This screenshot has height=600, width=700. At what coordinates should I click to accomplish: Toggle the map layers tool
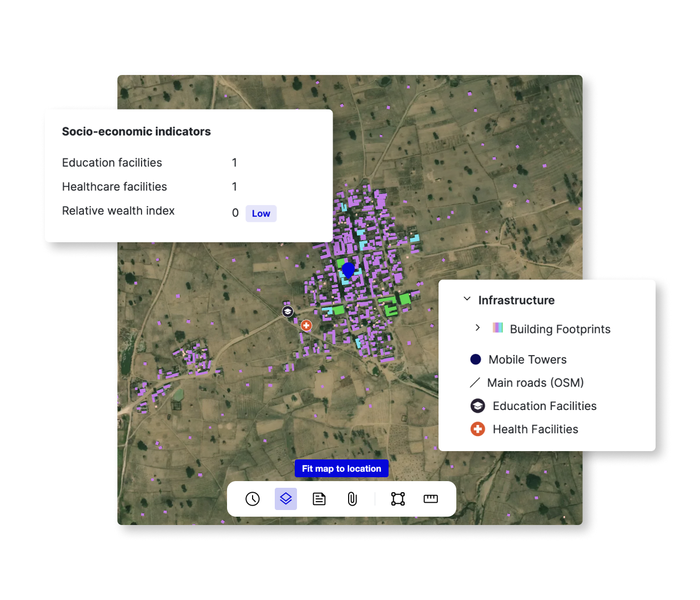(286, 499)
